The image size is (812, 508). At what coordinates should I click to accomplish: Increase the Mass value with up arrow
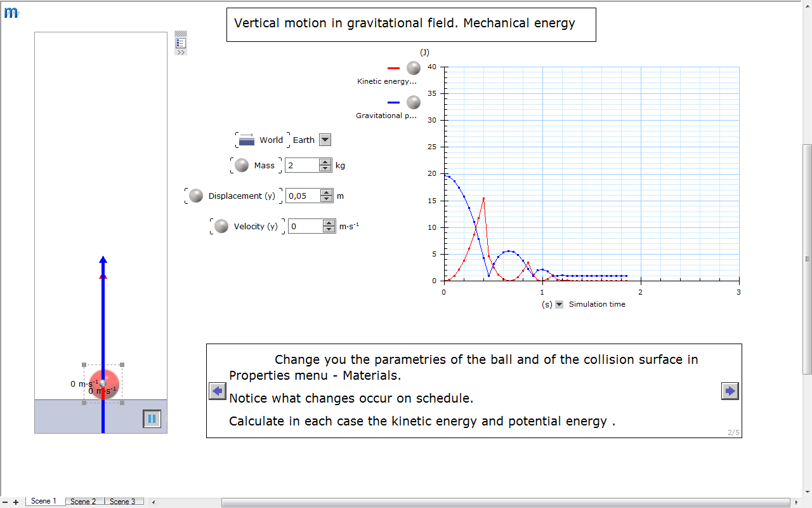point(325,162)
